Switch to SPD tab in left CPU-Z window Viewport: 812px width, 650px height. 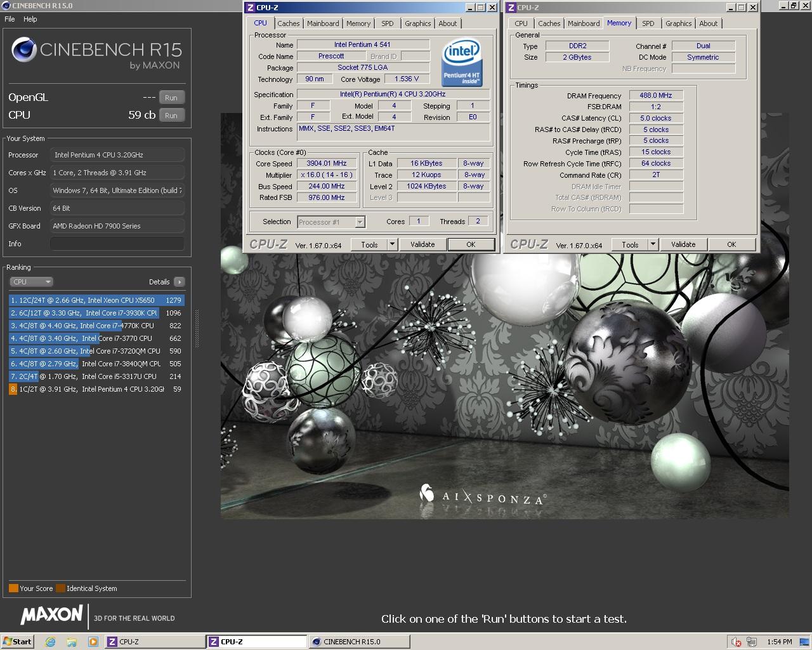click(x=388, y=23)
